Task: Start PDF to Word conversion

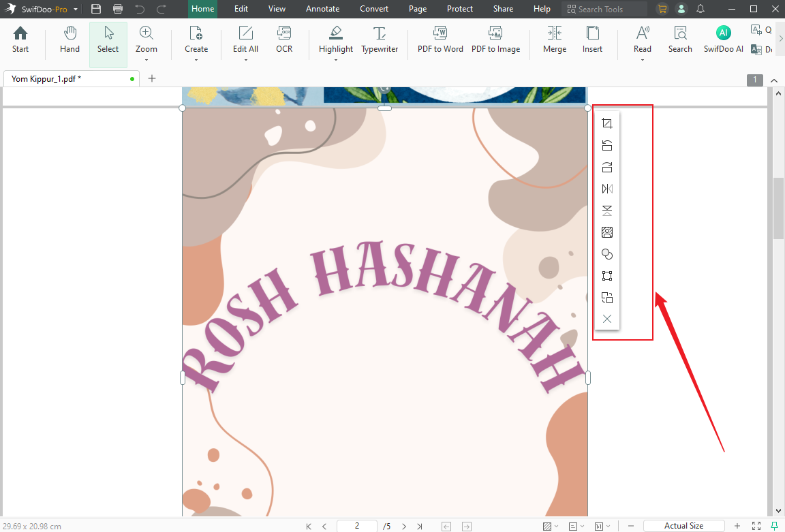Action: click(440, 39)
